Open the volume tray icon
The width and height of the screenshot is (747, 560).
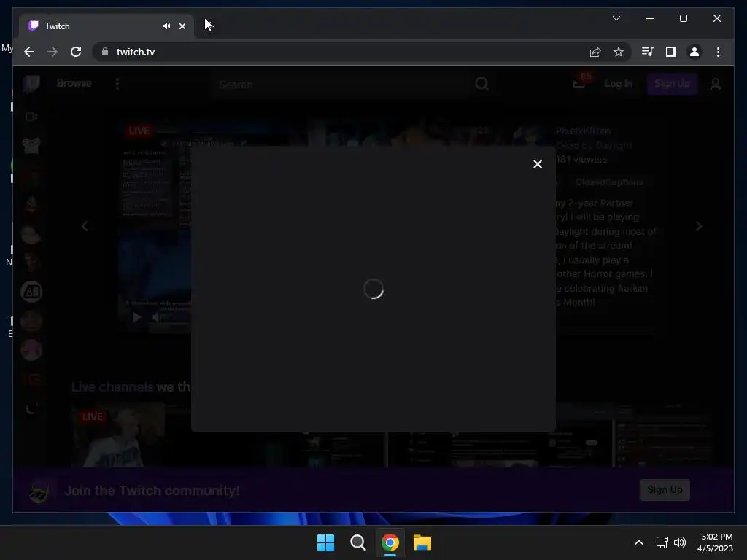click(x=680, y=542)
